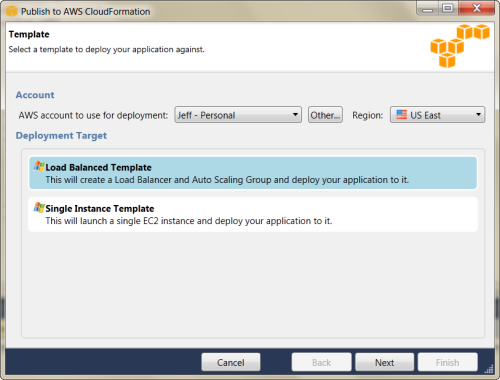The image size is (500, 380).
Task: Minimize the Publish to AWS CloudFormation window
Action: tap(427, 8)
